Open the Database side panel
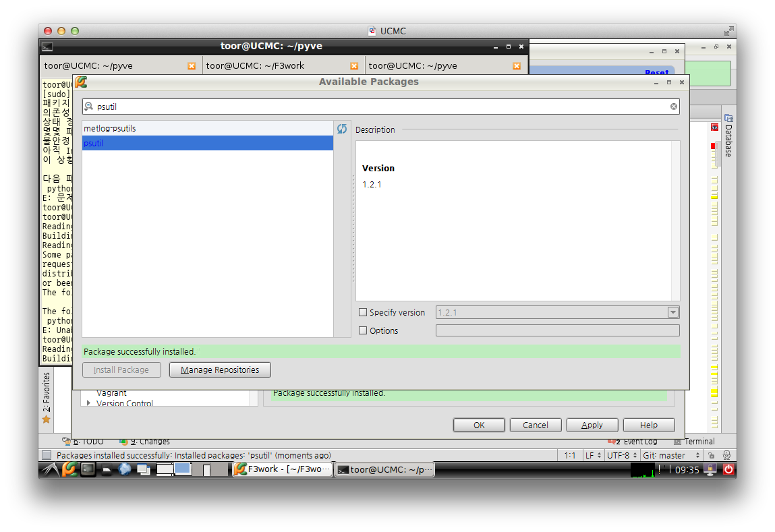775x532 pixels. [x=728, y=136]
